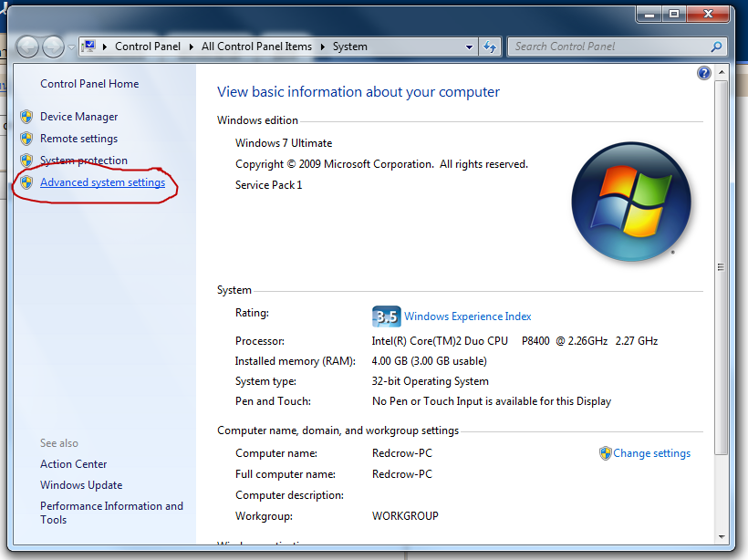Click No Pen or Touch Input text
The height and width of the screenshot is (560, 748).
pyautogui.click(x=492, y=401)
